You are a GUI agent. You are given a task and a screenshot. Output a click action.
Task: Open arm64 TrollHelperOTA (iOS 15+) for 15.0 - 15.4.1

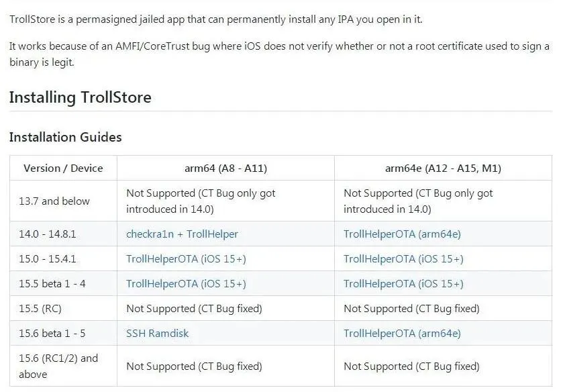186,259
